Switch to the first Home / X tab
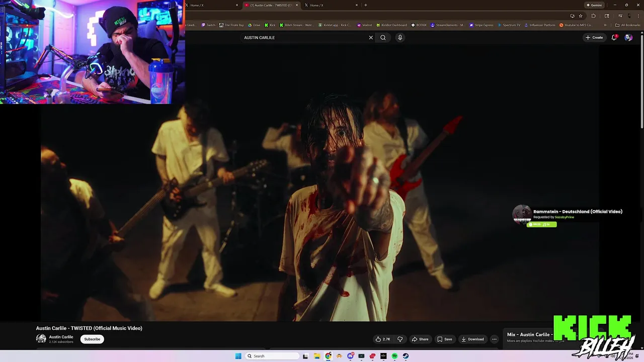This screenshot has height=362, width=644. coord(211,5)
